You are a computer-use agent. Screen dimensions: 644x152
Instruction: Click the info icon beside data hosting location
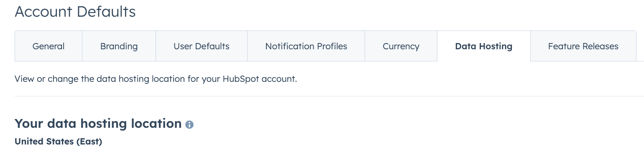(189, 124)
